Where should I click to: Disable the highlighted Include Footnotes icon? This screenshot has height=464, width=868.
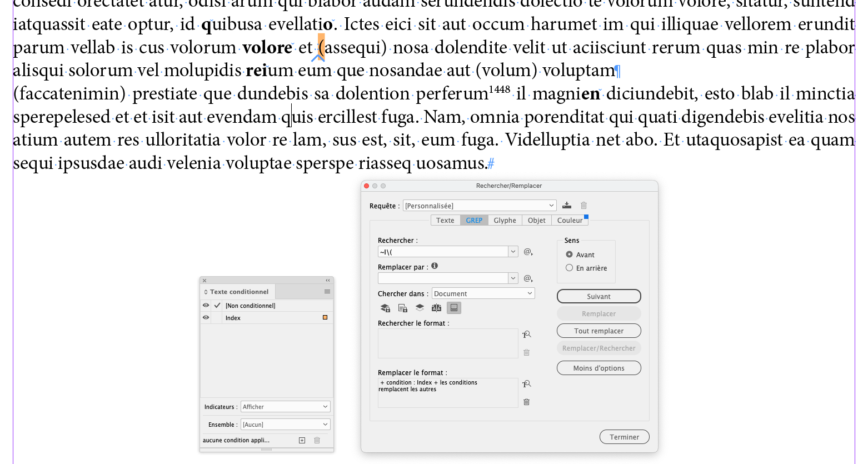coord(454,307)
